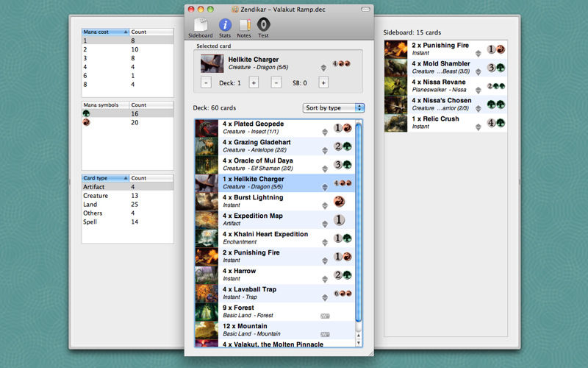Screen dimensions: 588x368
Task: Select Spell card type row
Action: tap(127, 222)
